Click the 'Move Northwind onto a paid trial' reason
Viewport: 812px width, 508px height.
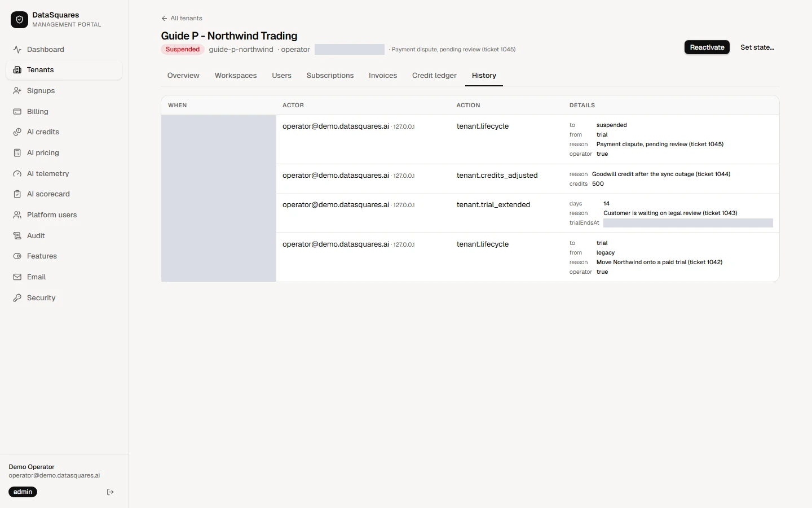tap(659, 262)
